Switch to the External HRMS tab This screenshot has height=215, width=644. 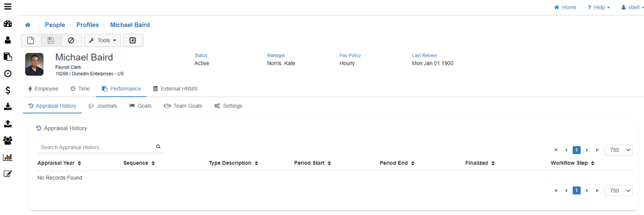(x=175, y=89)
